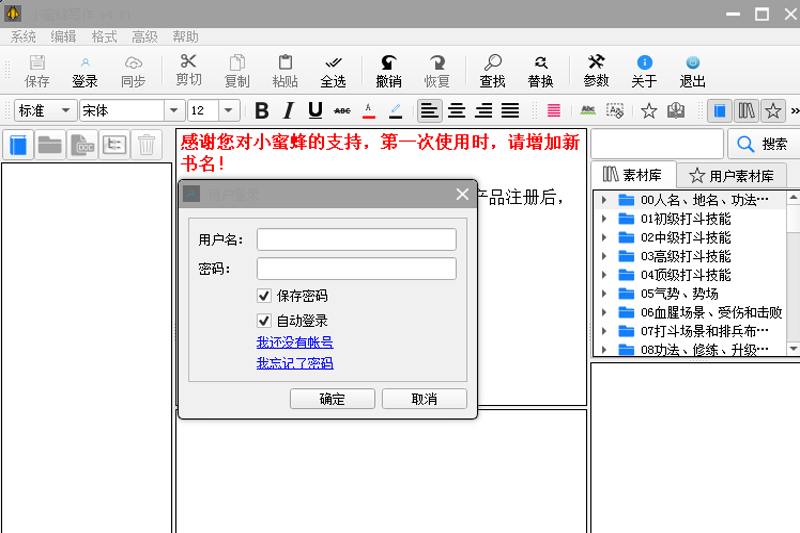
Task: Click the red font color button
Action: 369,111
